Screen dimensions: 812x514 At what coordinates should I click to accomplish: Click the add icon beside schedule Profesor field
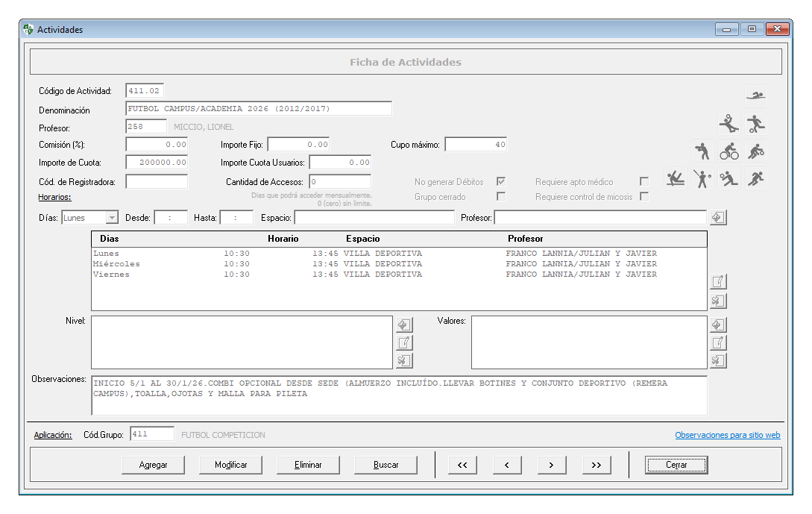pos(717,217)
